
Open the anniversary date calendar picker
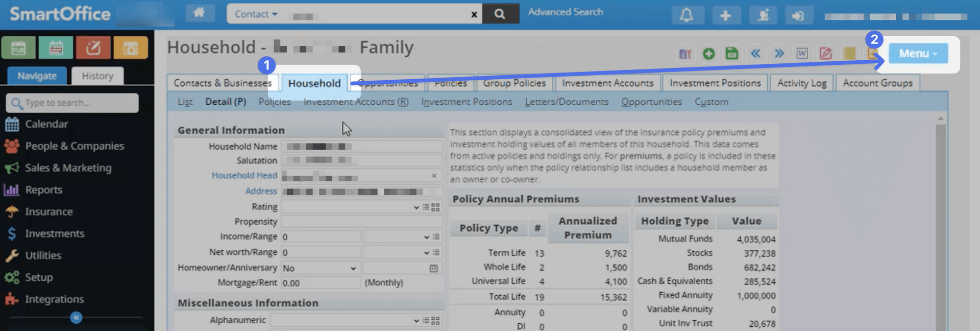[434, 268]
